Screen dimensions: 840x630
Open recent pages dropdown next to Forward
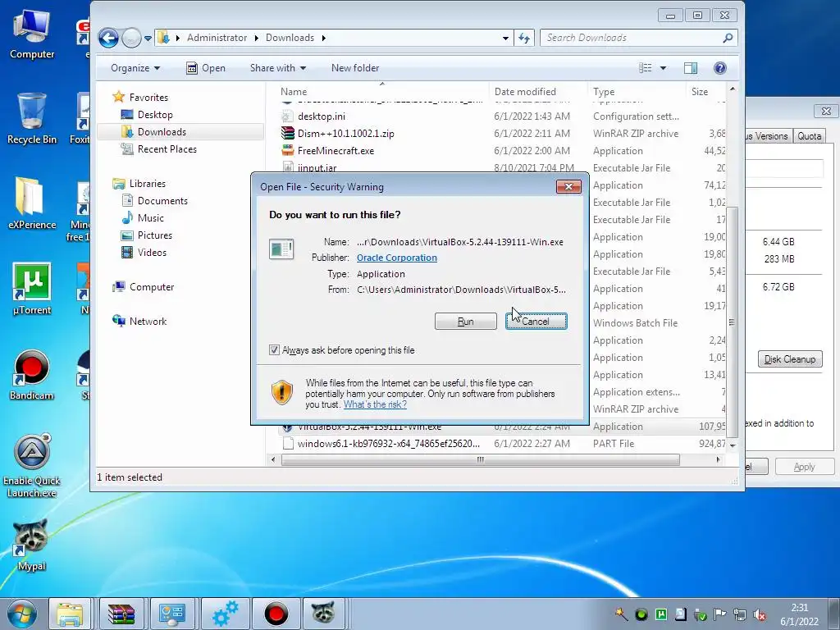[148, 38]
